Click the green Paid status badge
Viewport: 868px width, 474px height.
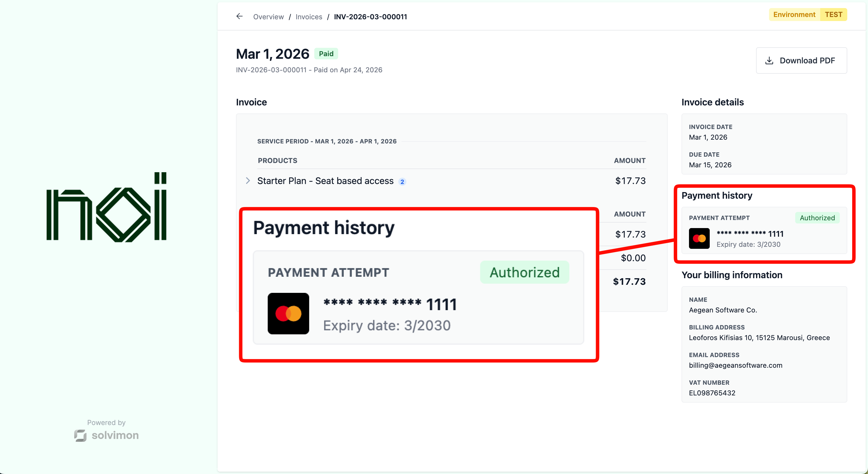coord(326,54)
